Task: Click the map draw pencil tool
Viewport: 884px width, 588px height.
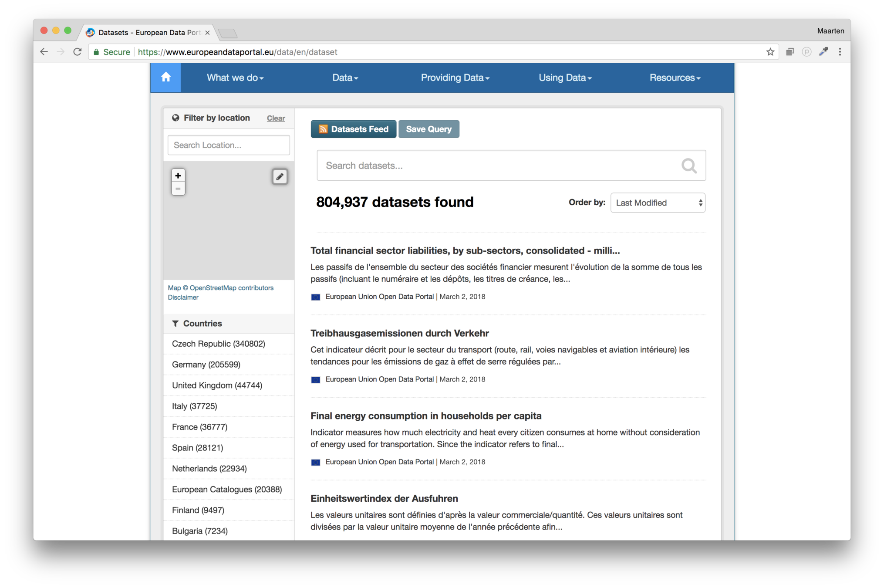Action: [280, 176]
